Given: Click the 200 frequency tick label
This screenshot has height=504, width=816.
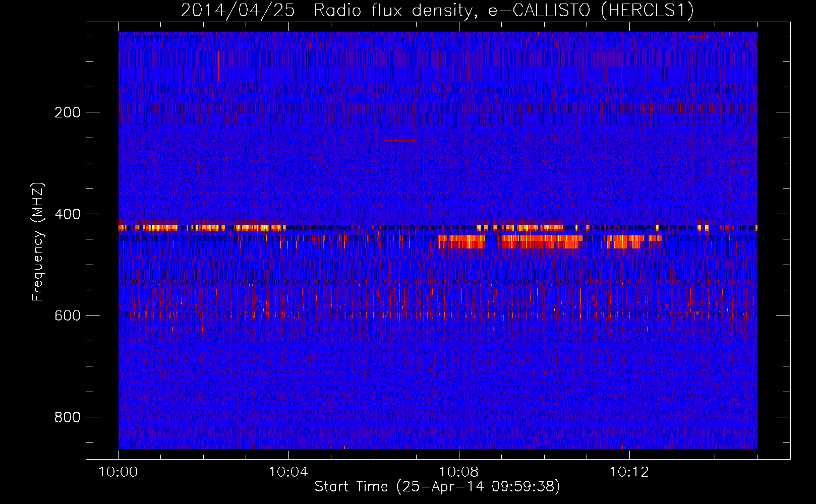Looking at the screenshot, I should 68,112.
